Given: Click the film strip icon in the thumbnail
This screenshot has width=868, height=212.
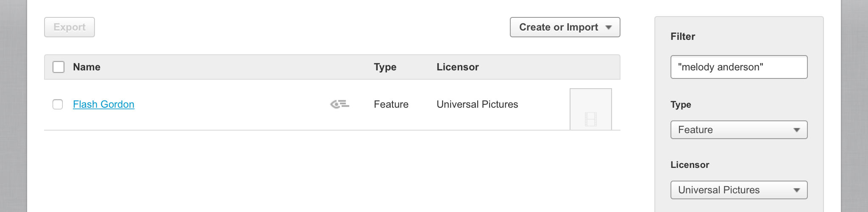Looking at the screenshot, I should (590, 119).
